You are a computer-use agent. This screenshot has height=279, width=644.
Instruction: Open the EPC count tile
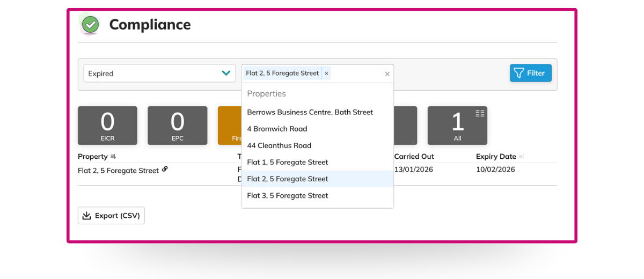tap(177, 126)
